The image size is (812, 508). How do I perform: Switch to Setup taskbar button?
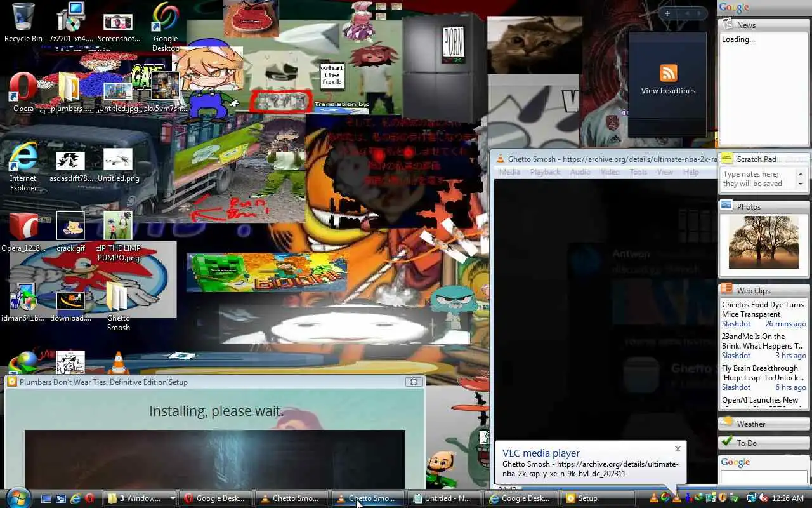click(598, 498)
